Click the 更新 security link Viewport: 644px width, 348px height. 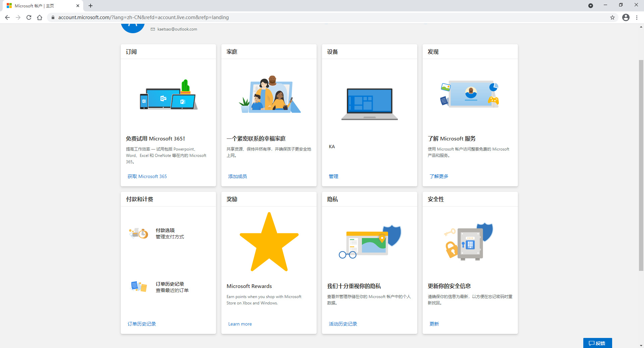click(434, 324)
